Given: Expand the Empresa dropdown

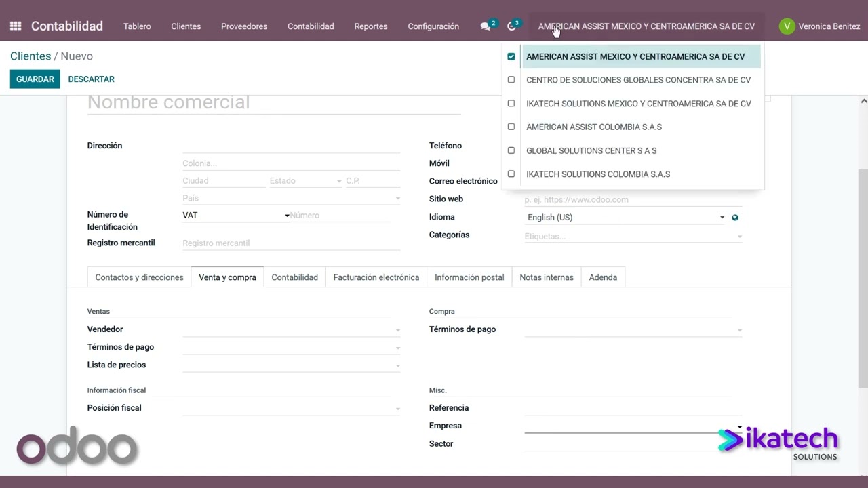Looking at the screenshot, I should pos(739,427).
